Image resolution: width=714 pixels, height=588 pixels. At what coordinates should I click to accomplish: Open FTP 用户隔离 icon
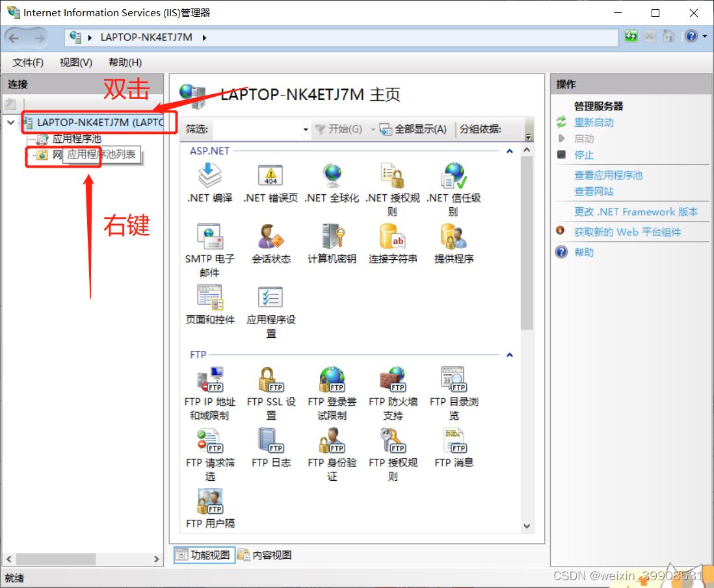tap(210, 502)
